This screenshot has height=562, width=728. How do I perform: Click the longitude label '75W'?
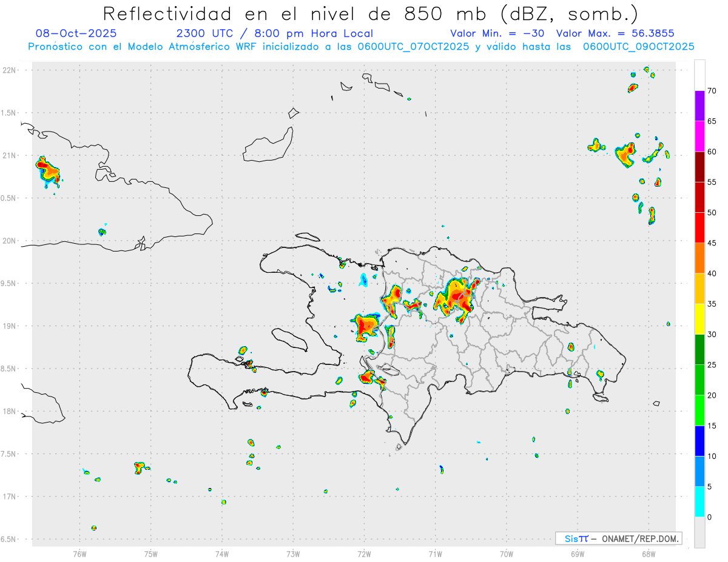[x=151, y=554]
